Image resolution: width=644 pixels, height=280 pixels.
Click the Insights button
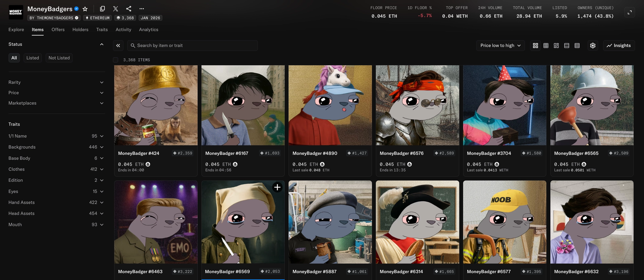click(619, 46)
